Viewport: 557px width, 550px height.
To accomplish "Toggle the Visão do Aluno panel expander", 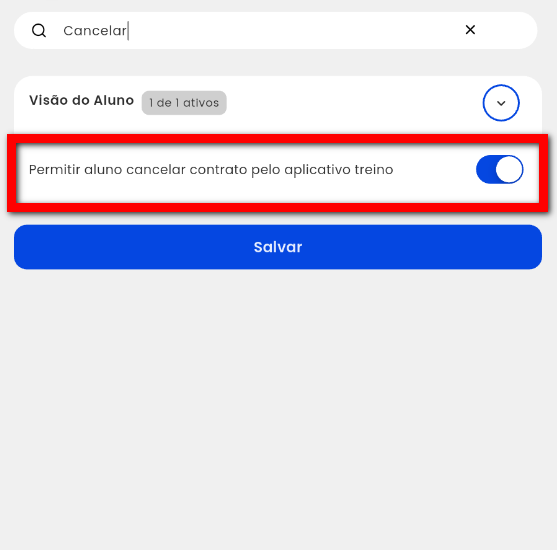I will click(x=501, y=103).
